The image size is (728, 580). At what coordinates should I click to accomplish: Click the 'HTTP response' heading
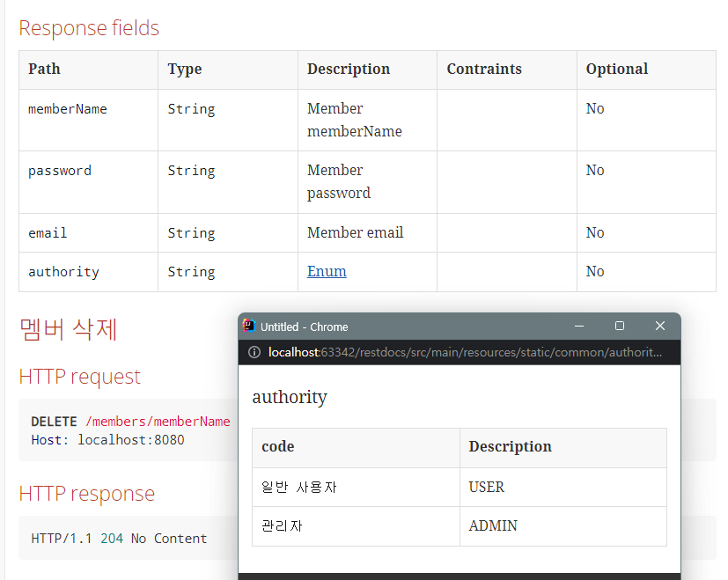87,494
